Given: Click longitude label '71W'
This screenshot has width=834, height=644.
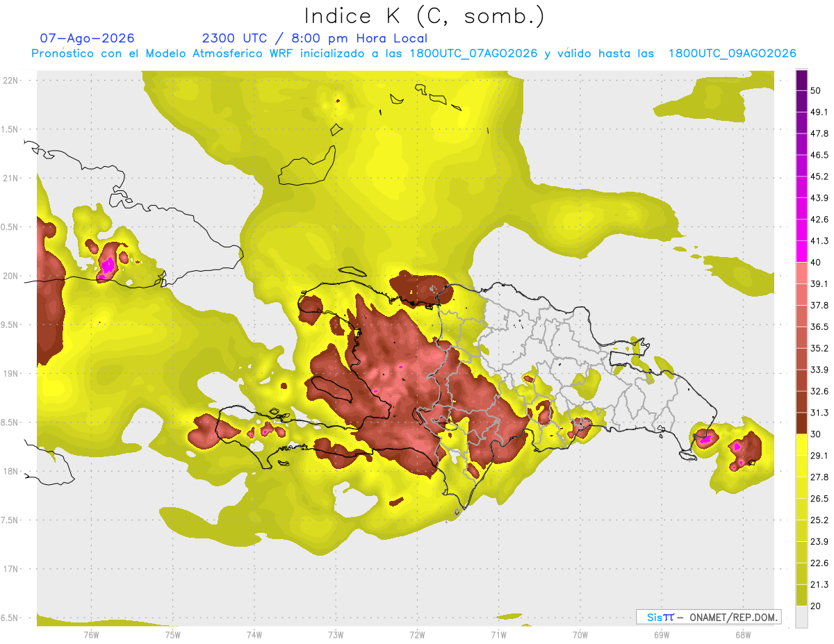Looking at the screenshot, I should point(498,634).
